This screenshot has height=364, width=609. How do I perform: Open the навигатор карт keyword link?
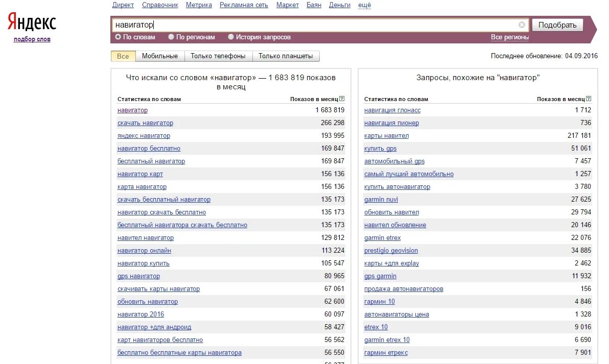click(x=140, y=174)
